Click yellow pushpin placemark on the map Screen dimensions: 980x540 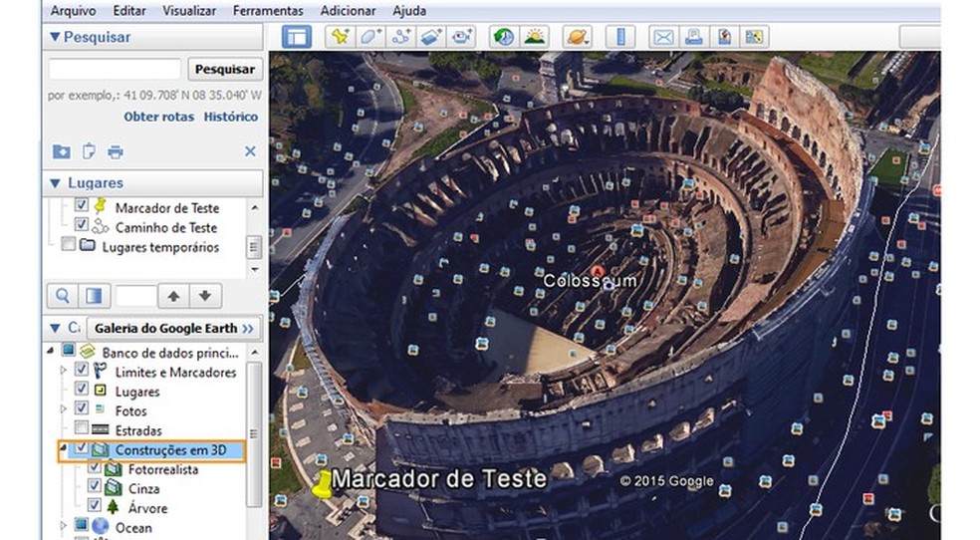[322, 485]
